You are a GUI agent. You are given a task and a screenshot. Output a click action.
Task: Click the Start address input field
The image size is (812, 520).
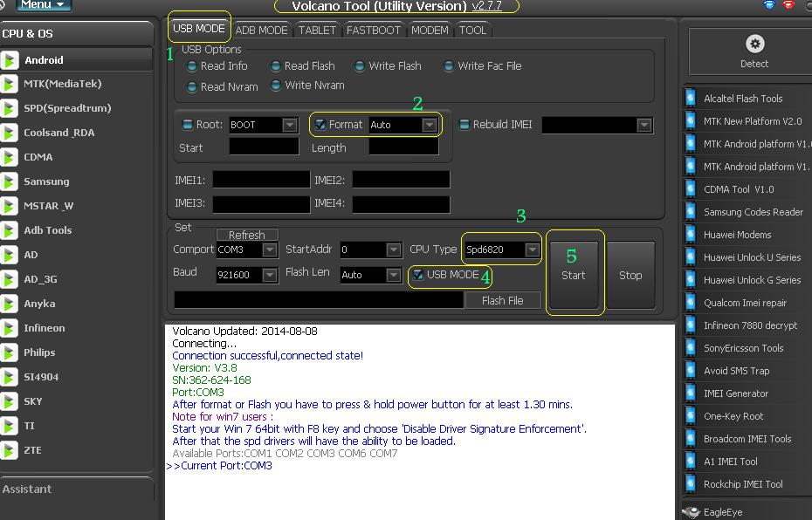(264, 147)
